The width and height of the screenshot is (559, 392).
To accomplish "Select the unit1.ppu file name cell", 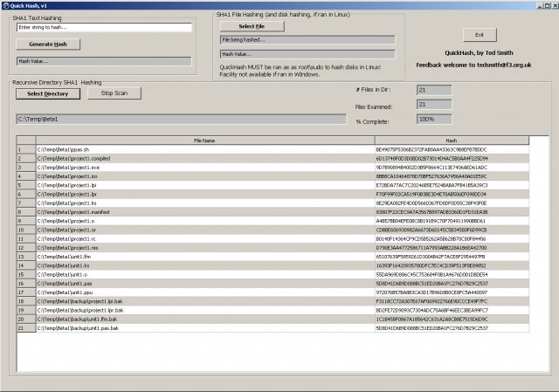I will pos(205,292).
